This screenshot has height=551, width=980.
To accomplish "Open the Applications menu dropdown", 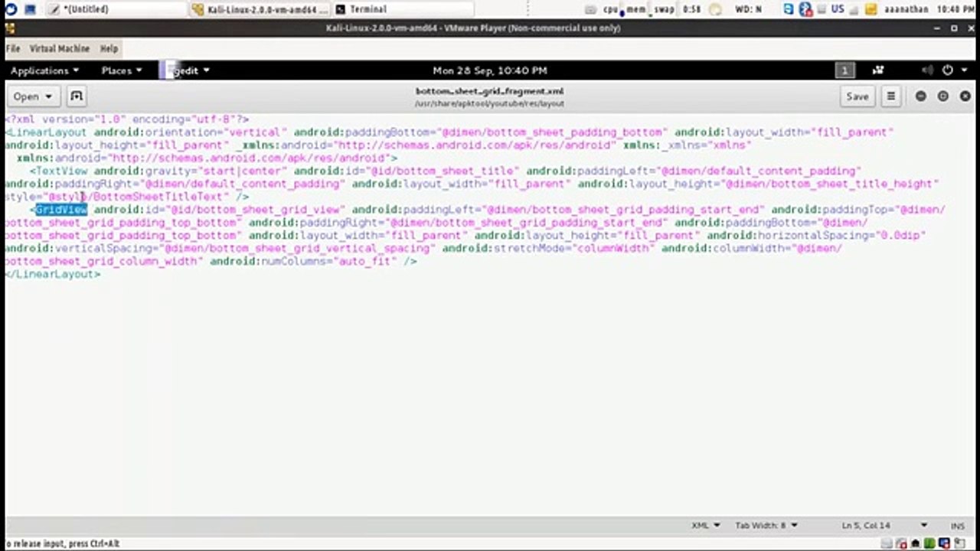I will [44, 70].
